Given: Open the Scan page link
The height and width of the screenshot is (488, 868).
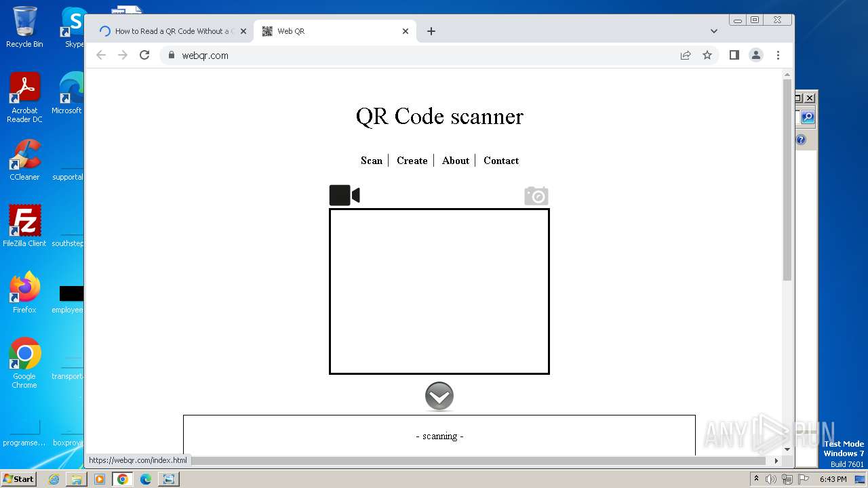Looking at the screenshot, I should [372, 161].
